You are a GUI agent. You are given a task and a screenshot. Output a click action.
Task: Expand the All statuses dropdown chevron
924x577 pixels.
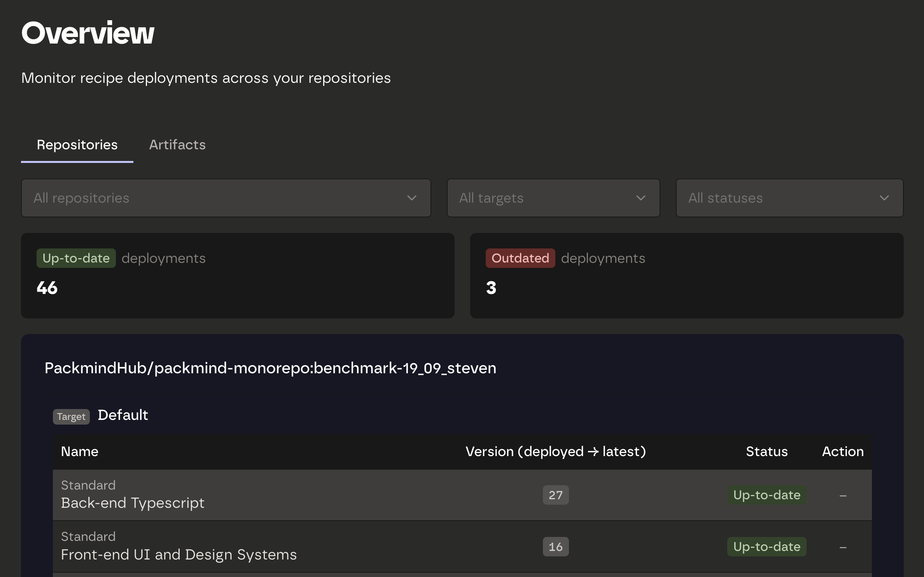pyautogui.click(x=884, y=198)
